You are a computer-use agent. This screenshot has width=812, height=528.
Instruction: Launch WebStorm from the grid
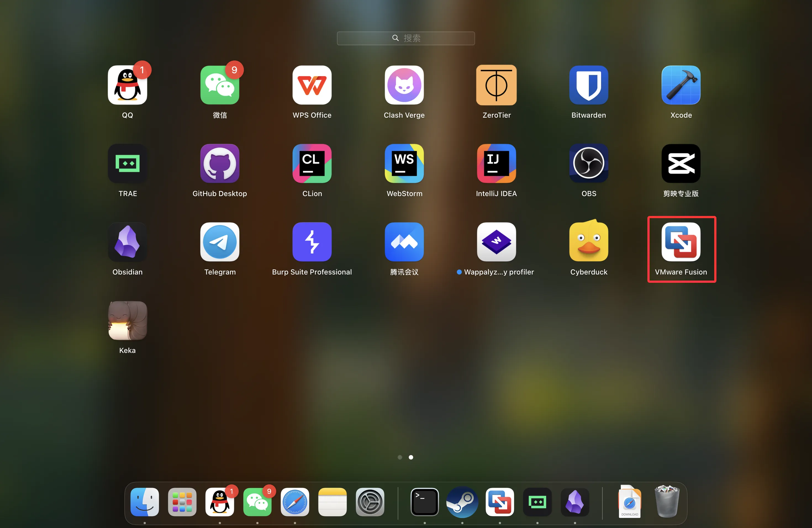(404, 164)
